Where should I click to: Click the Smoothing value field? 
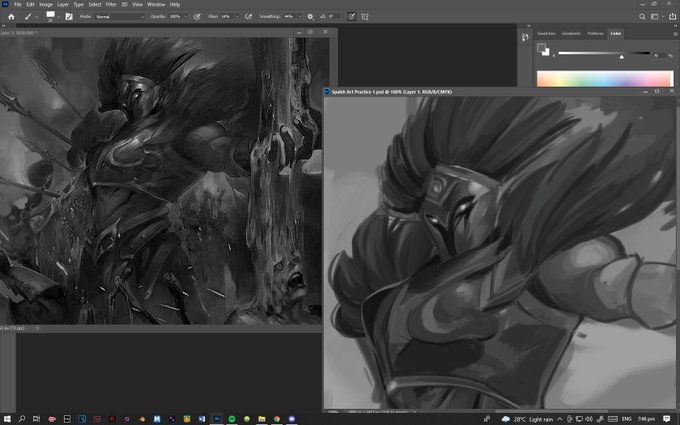pyautogui.click(x=289, y=16)
